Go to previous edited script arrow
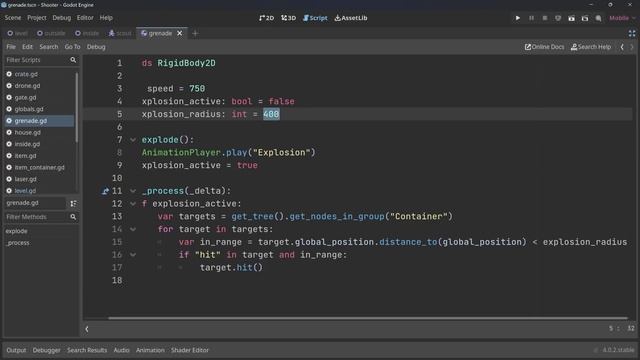The image size is (640, 360). (622, 47)
